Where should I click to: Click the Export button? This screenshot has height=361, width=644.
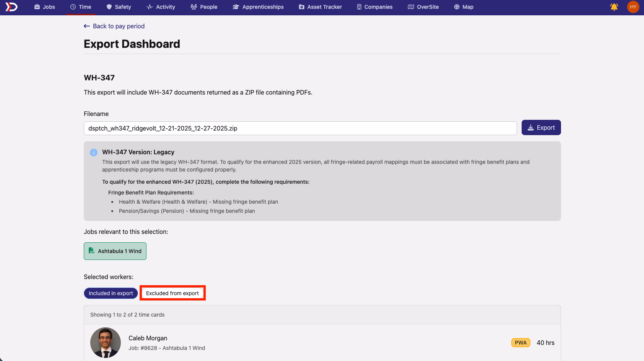pyautogui.click(x=541, y=127)
